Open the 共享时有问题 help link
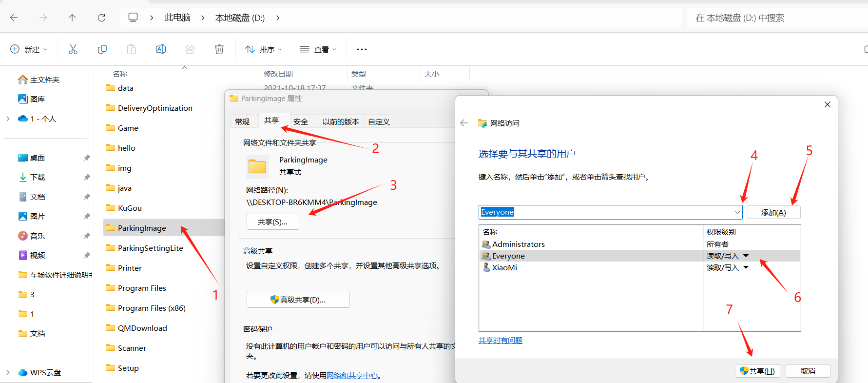Screen dimensions: 868x383 tap(501, 341)
